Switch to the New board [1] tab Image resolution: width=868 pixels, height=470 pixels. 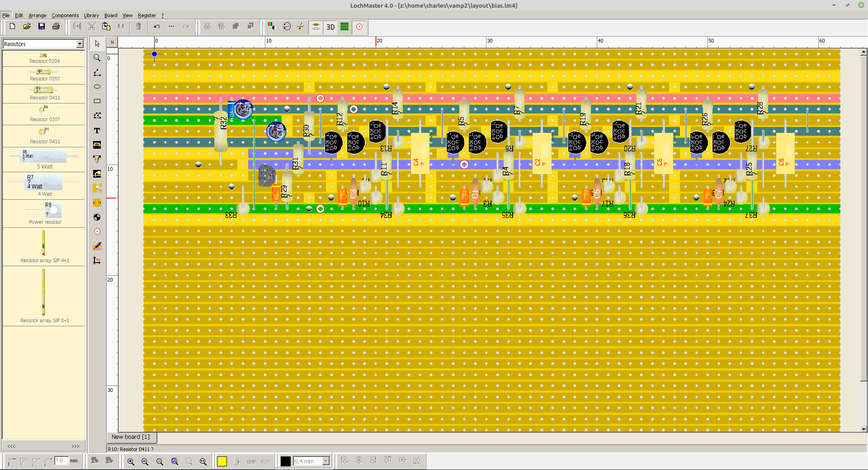(131, 437)
